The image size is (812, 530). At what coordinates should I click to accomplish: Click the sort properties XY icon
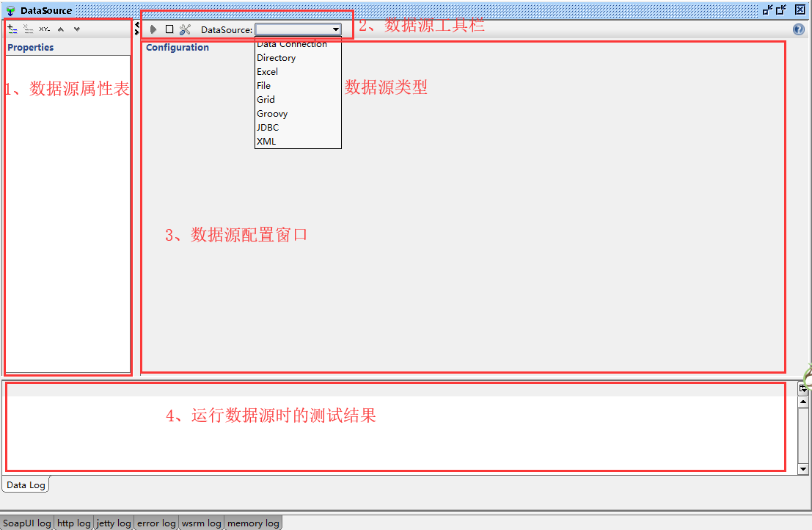(45, 29)
